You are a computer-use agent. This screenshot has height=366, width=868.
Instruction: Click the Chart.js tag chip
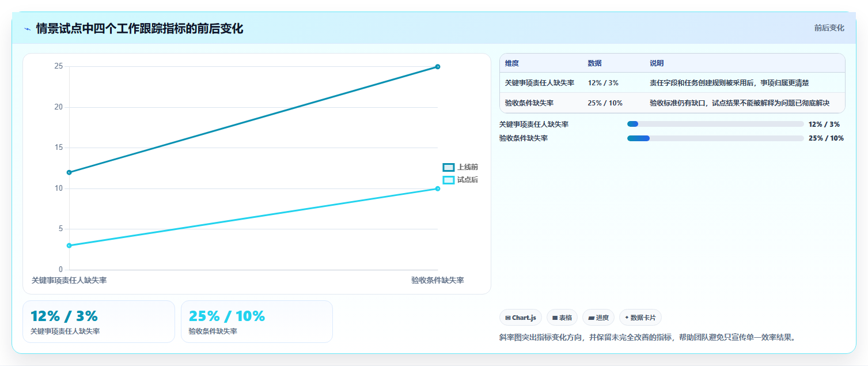521,318
